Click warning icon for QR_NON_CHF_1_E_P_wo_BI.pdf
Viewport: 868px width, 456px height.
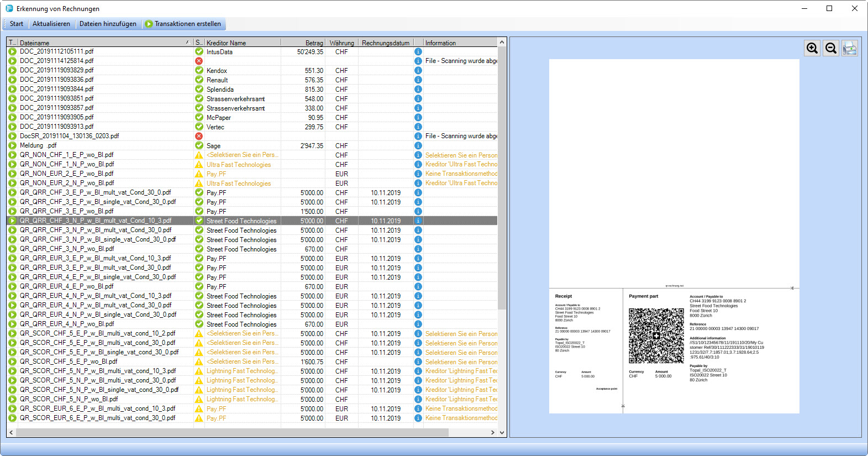pos(199,155)
